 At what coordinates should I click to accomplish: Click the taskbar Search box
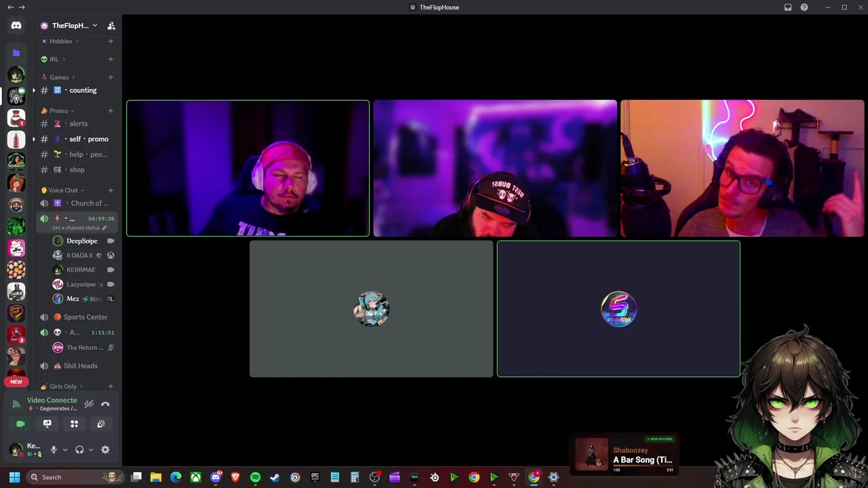tap(75, 477)
